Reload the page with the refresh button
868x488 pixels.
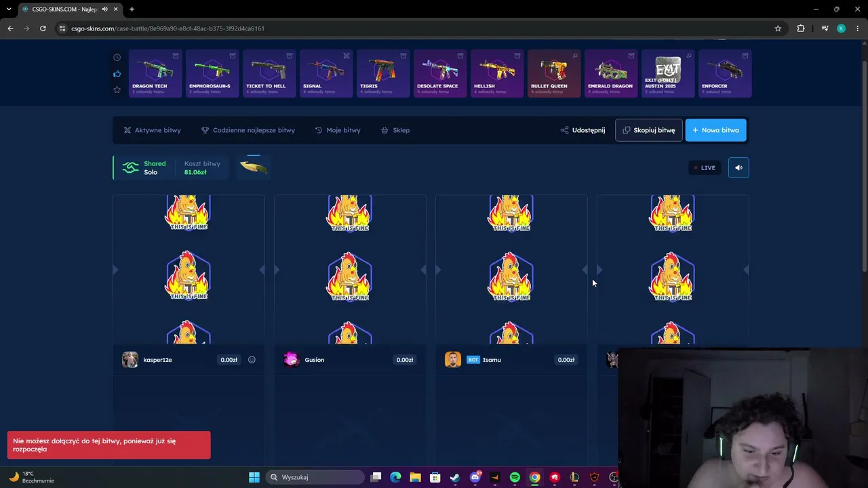[x=43, y=28]
